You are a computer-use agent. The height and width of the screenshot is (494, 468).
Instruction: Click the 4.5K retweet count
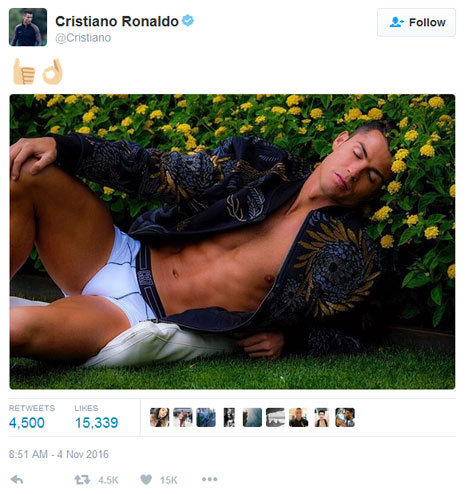108,480
